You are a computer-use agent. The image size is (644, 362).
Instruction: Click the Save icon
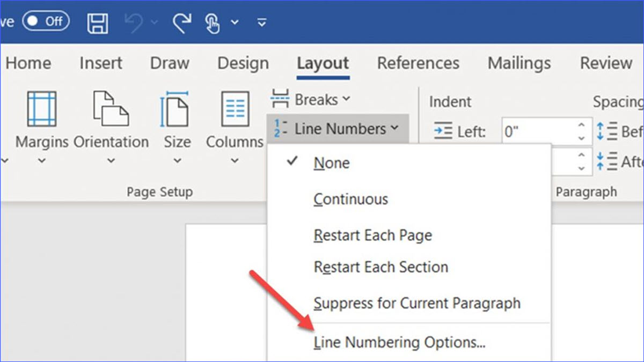coord(98,22)
